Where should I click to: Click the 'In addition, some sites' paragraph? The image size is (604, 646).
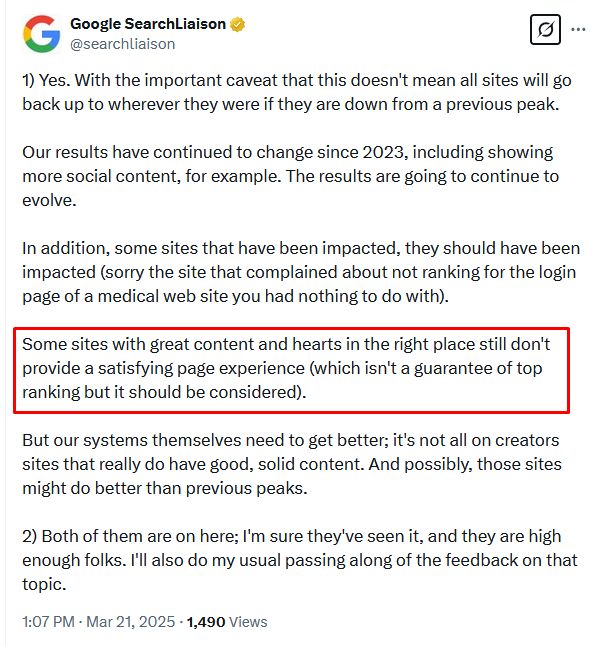tap(301, 272)
